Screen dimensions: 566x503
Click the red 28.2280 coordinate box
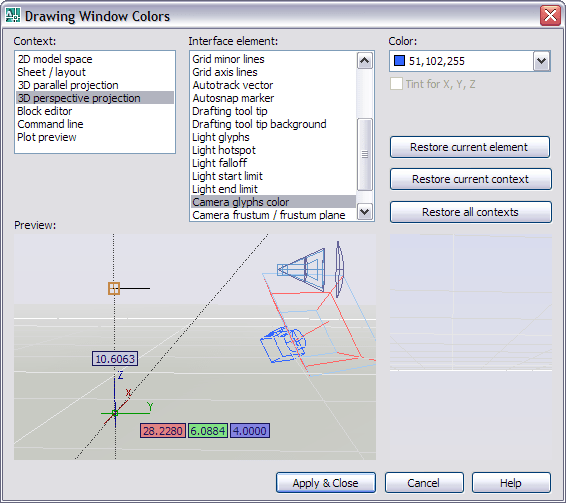(x=163, y=431)
